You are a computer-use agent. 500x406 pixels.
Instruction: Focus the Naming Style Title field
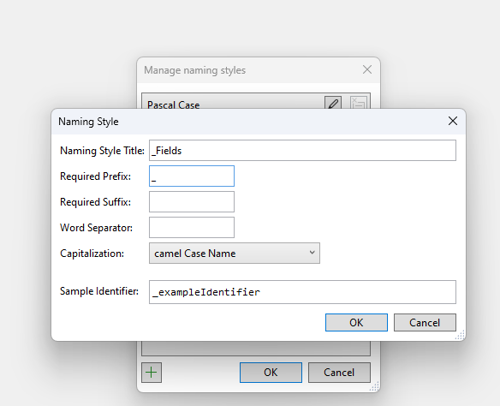pos(302,150)
